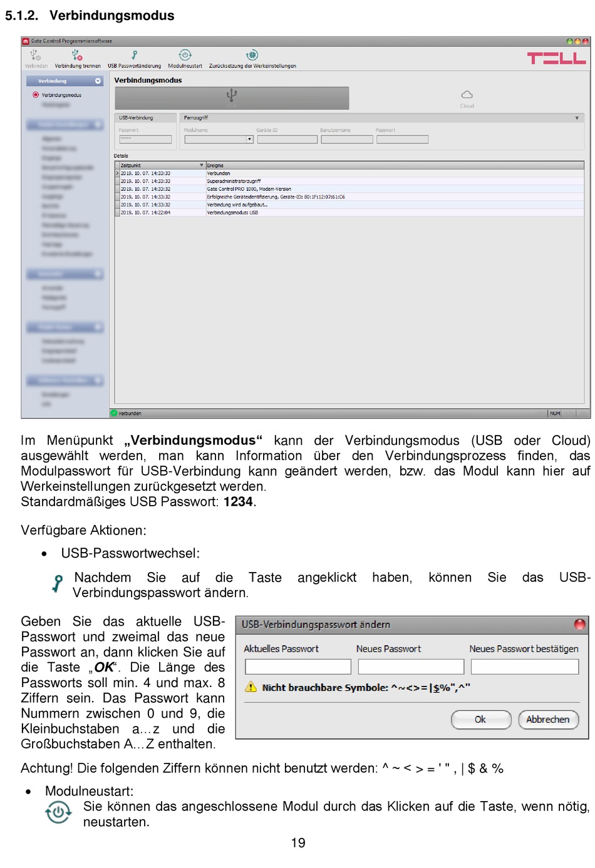The height and width of the screenshot is (868, 595).
Task: Click the Abbrechen button
Action: (548, 720)
